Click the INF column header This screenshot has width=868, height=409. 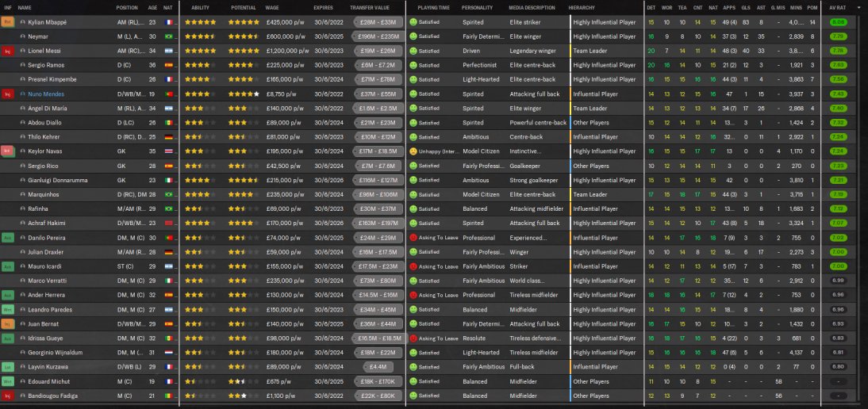[x=8, y=8]
